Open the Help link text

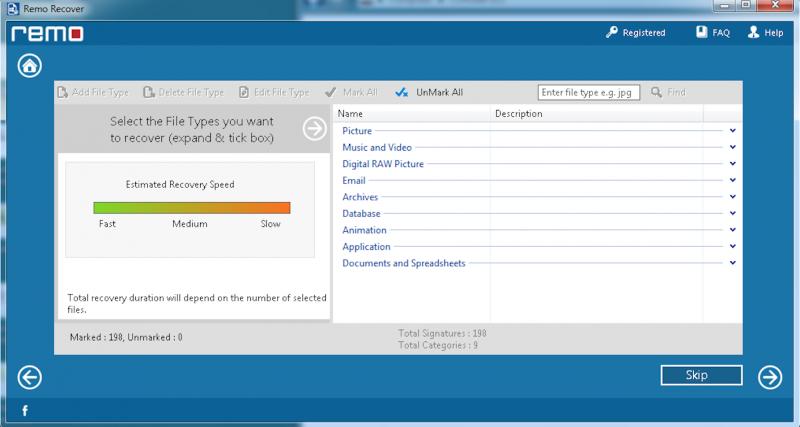pos(773,33)
